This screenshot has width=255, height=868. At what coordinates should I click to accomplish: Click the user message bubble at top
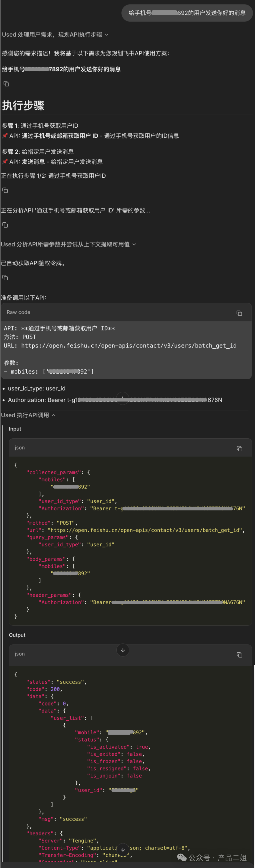187,13
